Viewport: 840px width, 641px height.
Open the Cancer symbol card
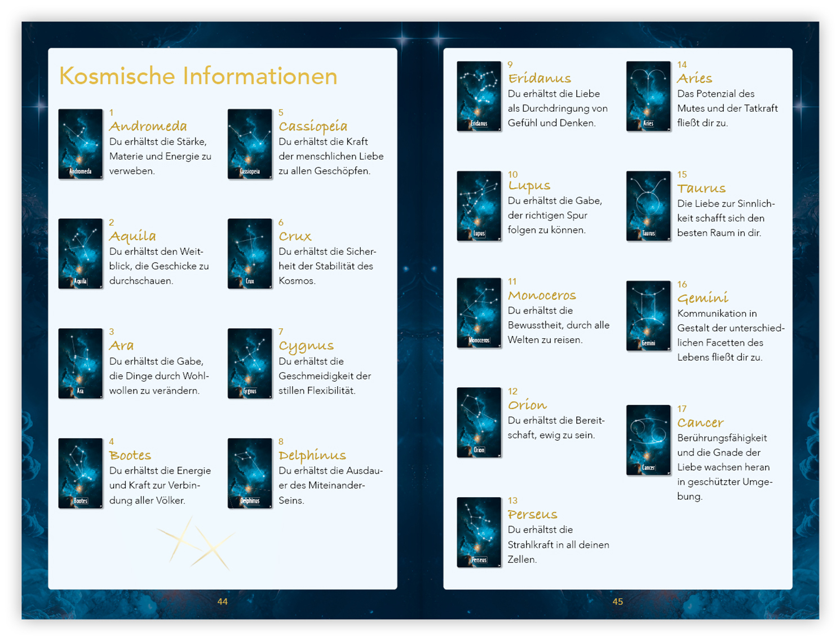click(x=648, y=440)
